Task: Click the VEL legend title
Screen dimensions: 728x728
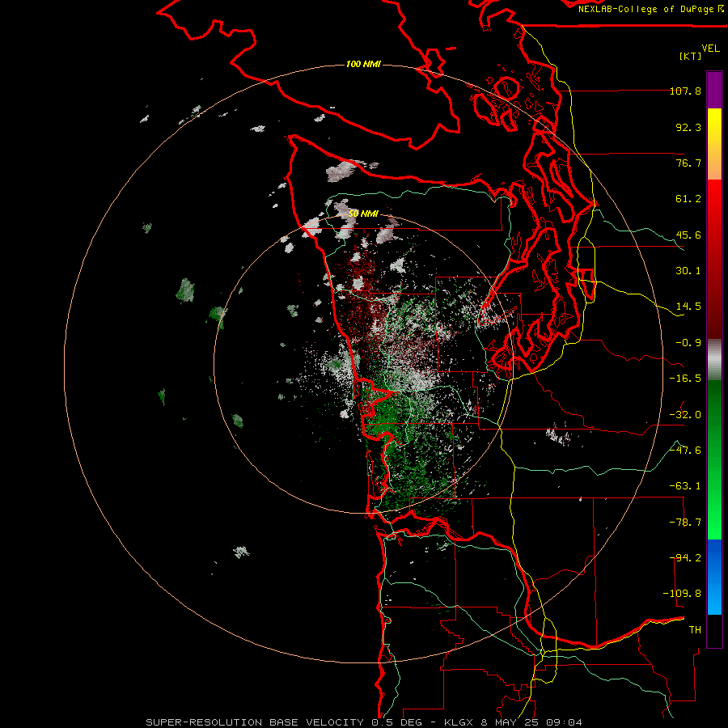Action: coord(710,49)
